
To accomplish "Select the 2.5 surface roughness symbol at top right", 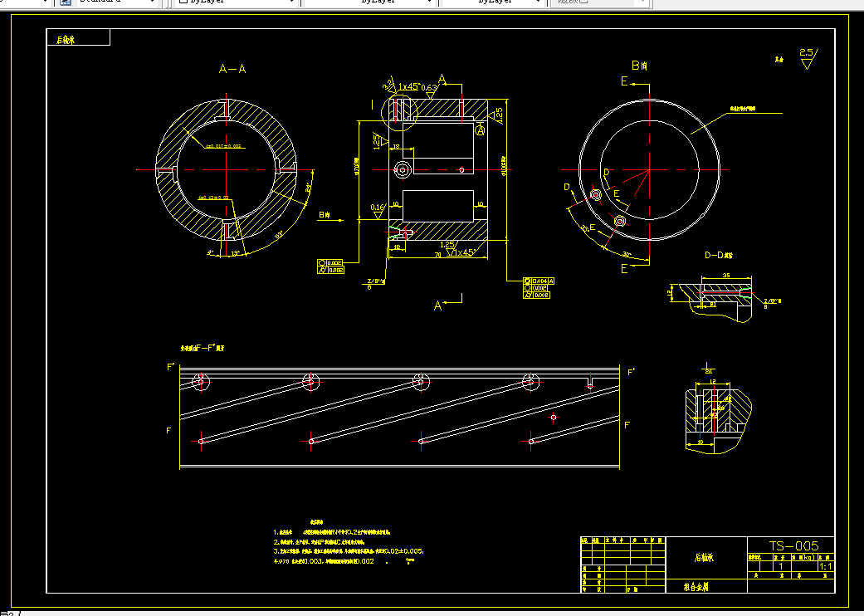I will tap(808, 58).
